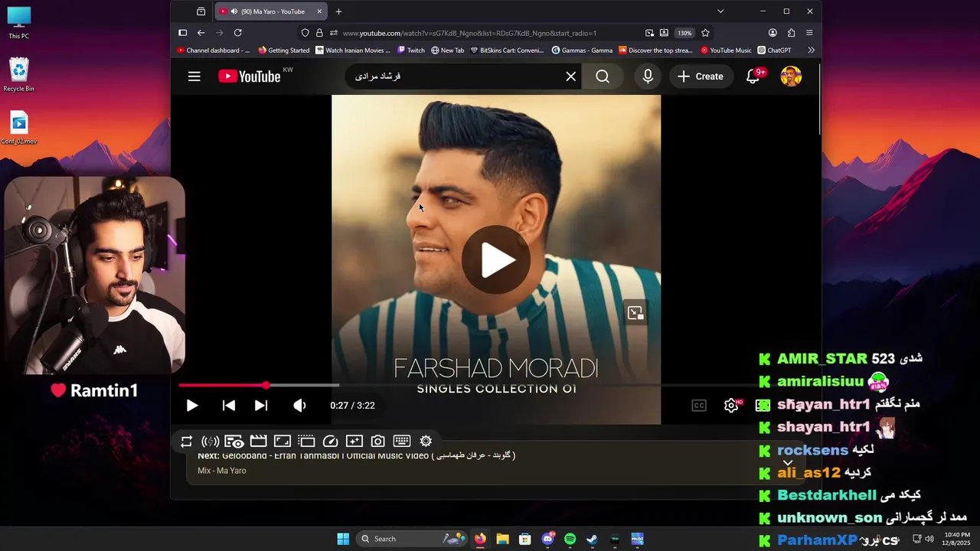
Task: Open YouTube notifications bell
Action: (753, 77)
